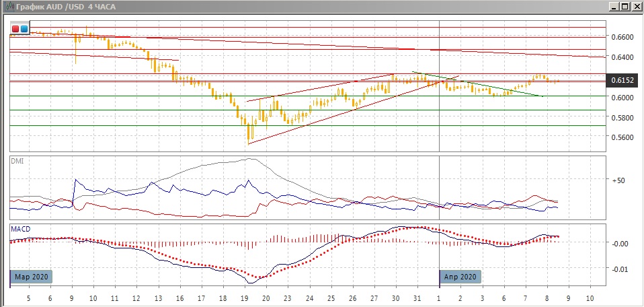Click date 31 on the time axis

pyautogui.click(x=417, y=298)
